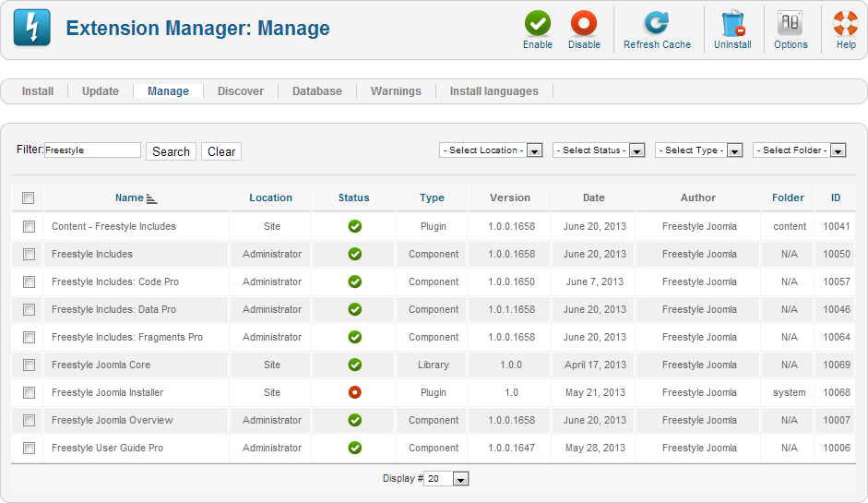Sort the table by Location column
868x503 pixels.
coord(270,198)
